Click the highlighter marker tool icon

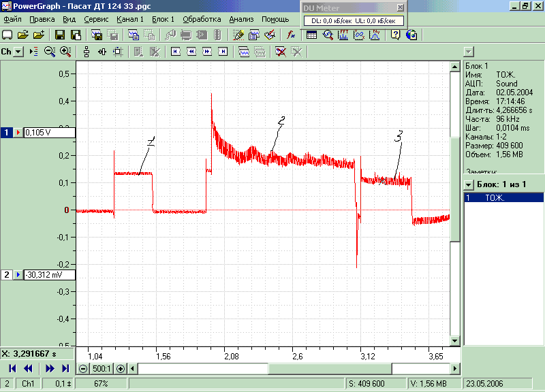coord(238,35)
